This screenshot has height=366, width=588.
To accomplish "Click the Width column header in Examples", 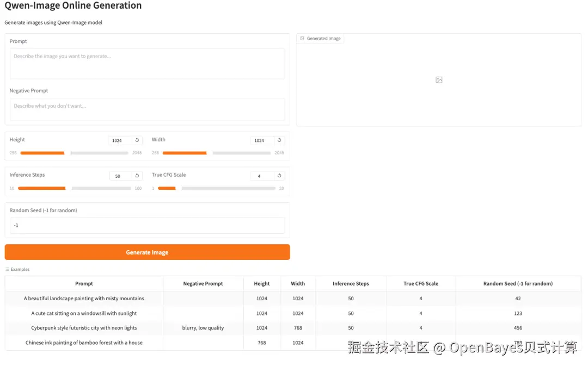I will [x=298, y=283].
